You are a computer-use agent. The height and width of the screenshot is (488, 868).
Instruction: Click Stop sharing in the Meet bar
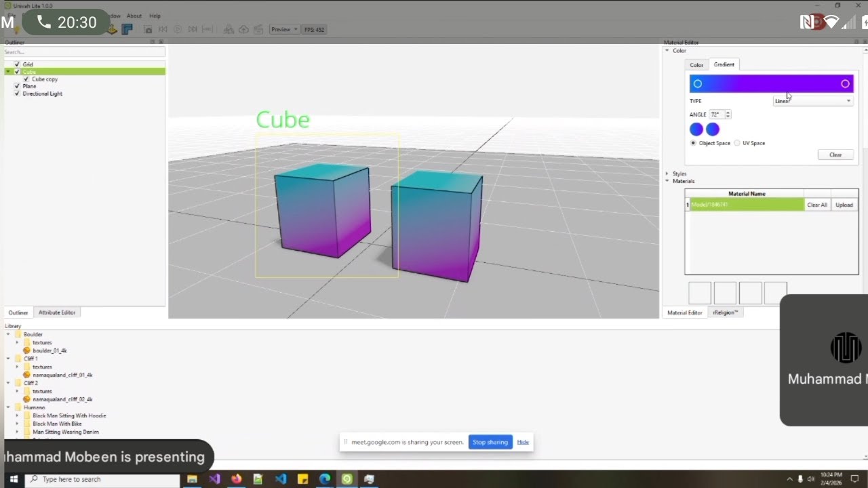click(x=490, y=442)
